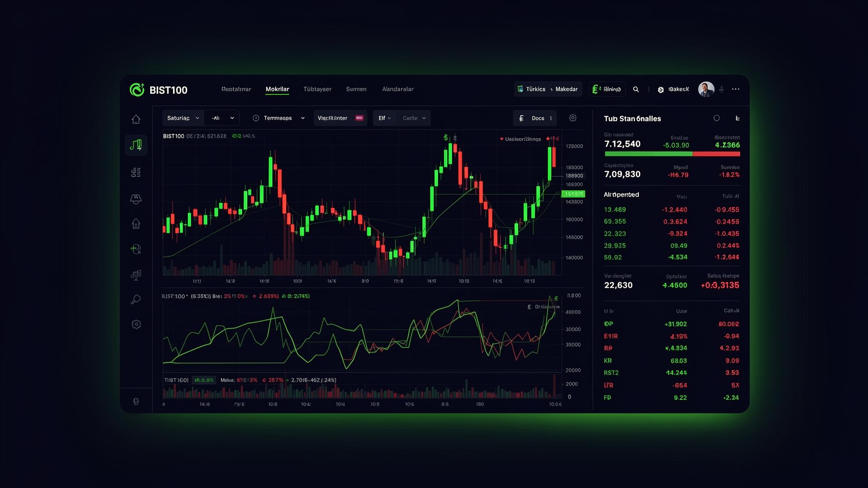Open the bar-chart sidebar icon
The width and height of the screenshot is (868, 488).
point(136,275)
